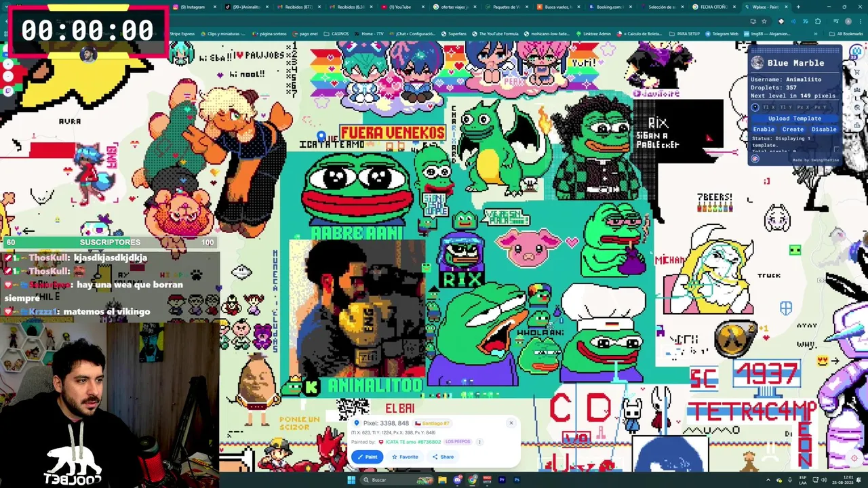Image resolution: width=868 pixels, height=488 pixels.
Task: Open the PARA SETUP bookmark folder
Action: 684,34
